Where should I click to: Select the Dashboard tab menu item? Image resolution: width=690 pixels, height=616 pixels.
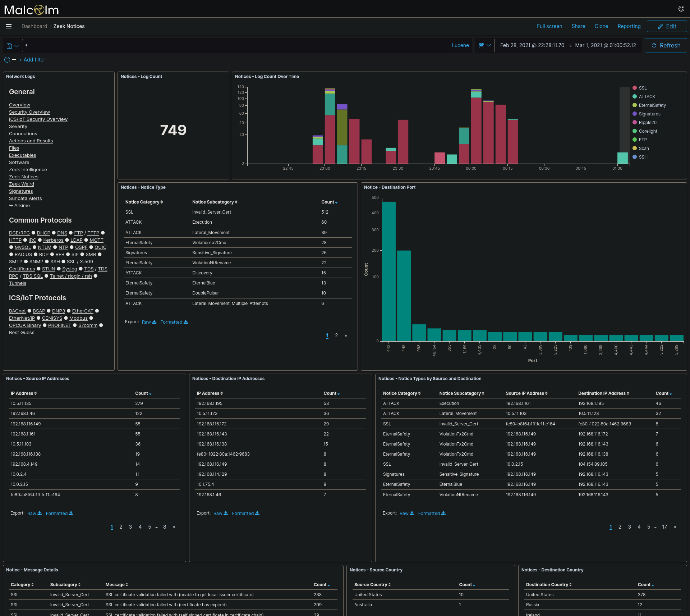click(x=34, y=26)
